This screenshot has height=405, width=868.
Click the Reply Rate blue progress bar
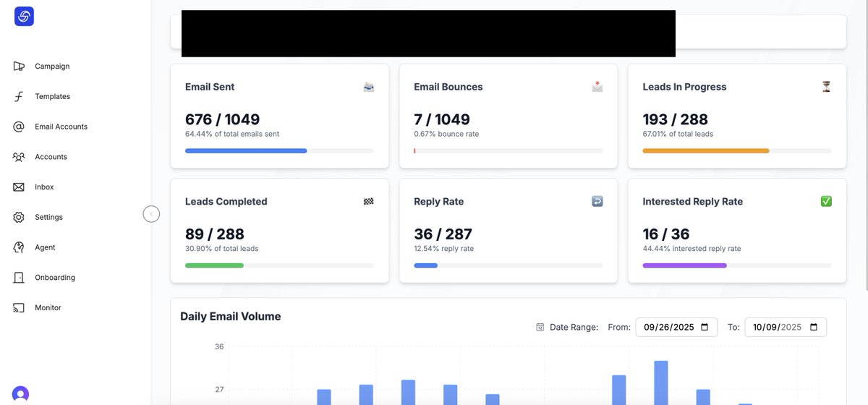coord(425,265)
